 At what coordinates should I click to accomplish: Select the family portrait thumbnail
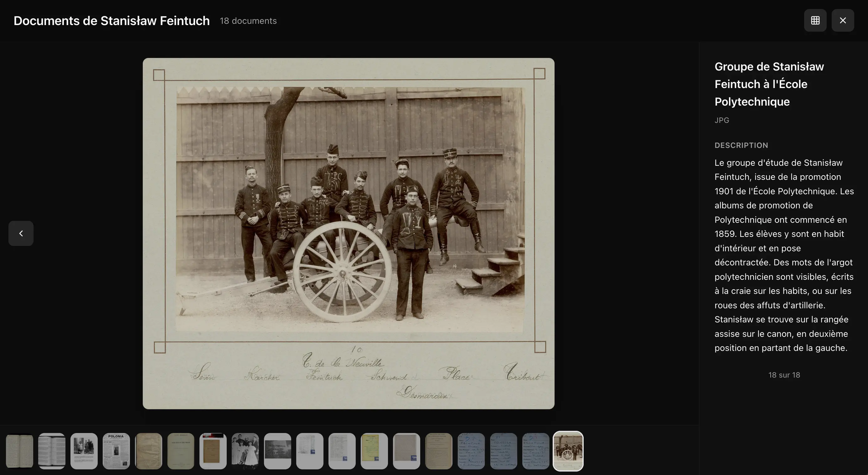[x=245, y=451]
